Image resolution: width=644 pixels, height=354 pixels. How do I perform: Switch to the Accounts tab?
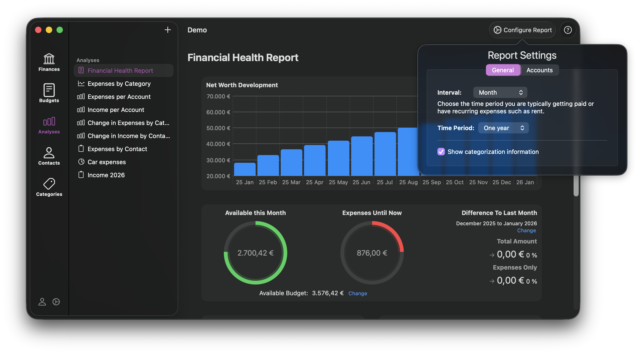[x=539, y=70]
